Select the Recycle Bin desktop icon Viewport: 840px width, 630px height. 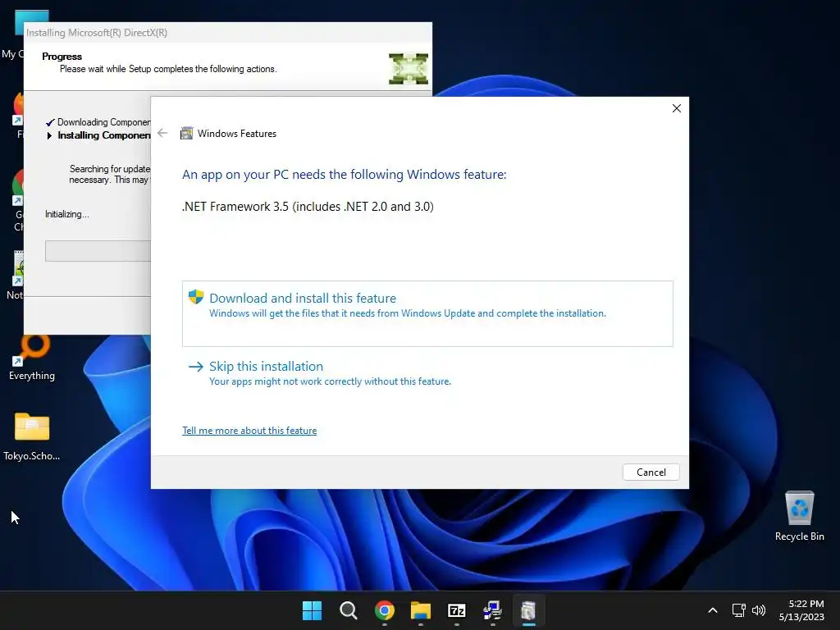tap(799, 516)
